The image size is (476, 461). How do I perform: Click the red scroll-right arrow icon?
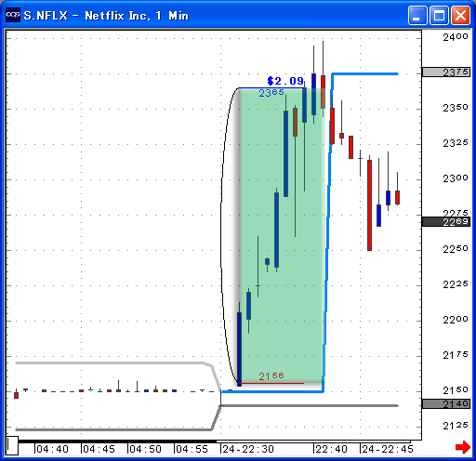463,447
